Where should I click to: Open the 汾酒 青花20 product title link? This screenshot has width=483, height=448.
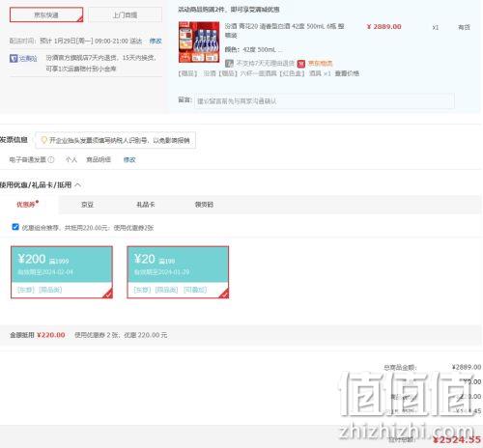pos(284,30)
